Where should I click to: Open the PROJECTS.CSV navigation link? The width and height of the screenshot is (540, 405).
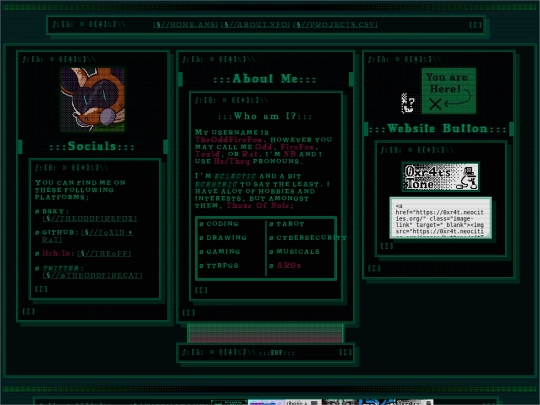335,24
